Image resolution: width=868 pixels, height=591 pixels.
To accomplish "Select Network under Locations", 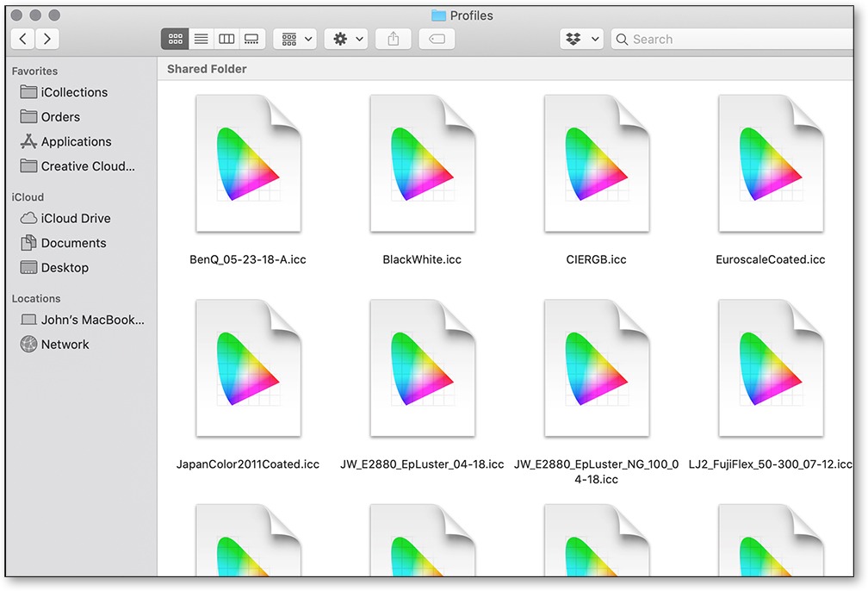I will pyautogui.click(x=65, y=344).
